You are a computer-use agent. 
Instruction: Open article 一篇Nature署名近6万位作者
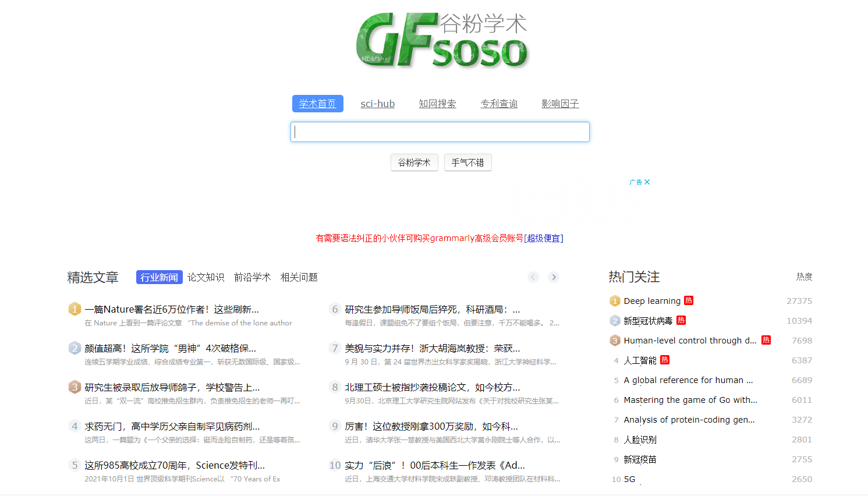pos(172,309)
